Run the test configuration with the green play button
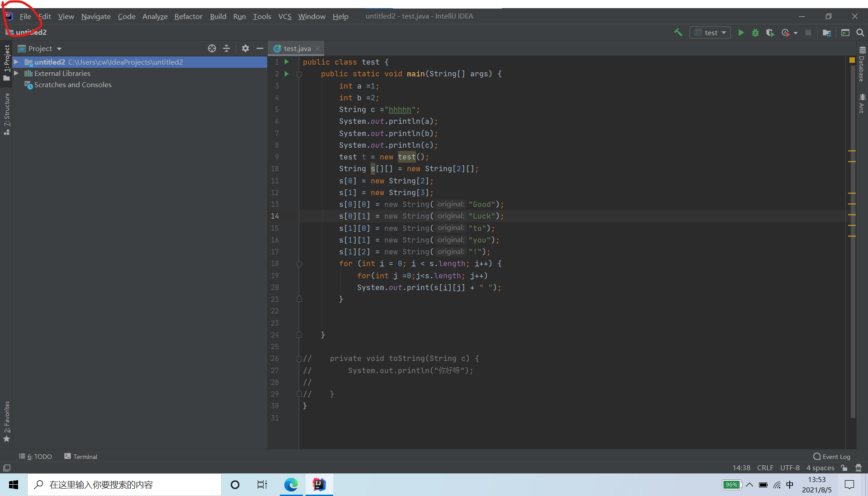 (741, 33)
